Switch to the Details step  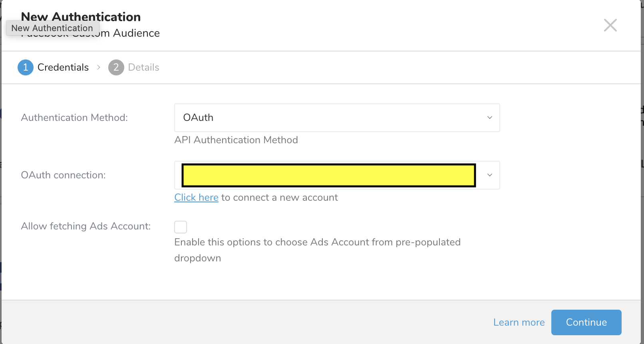143,67
